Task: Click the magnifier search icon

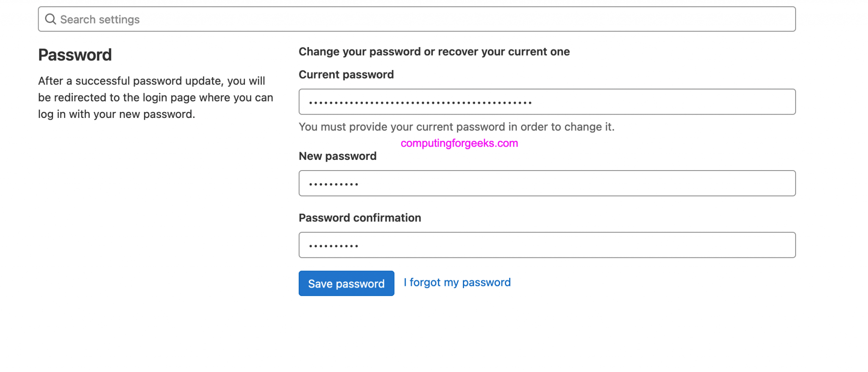Action: [50, 19]
